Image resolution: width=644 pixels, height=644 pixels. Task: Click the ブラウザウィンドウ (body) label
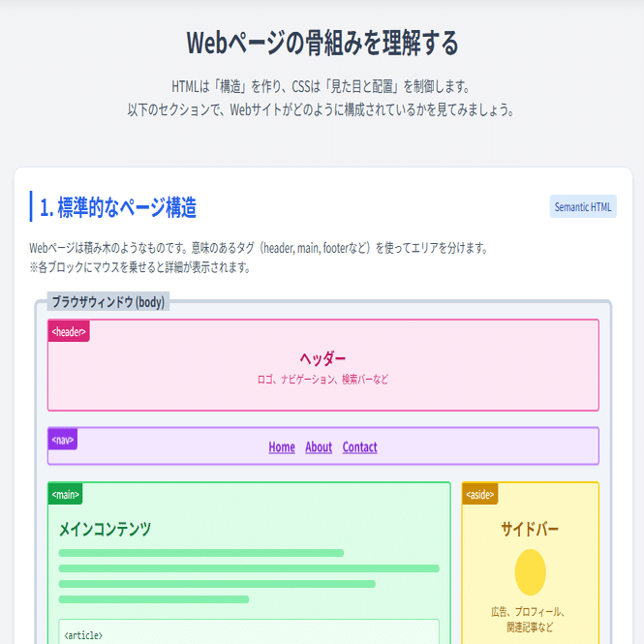(108, 302)
